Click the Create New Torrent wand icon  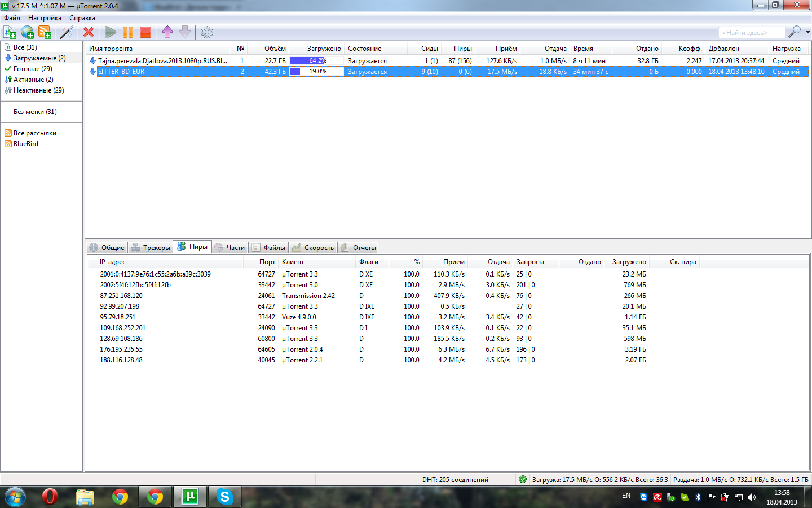click(x=67, y=32)
